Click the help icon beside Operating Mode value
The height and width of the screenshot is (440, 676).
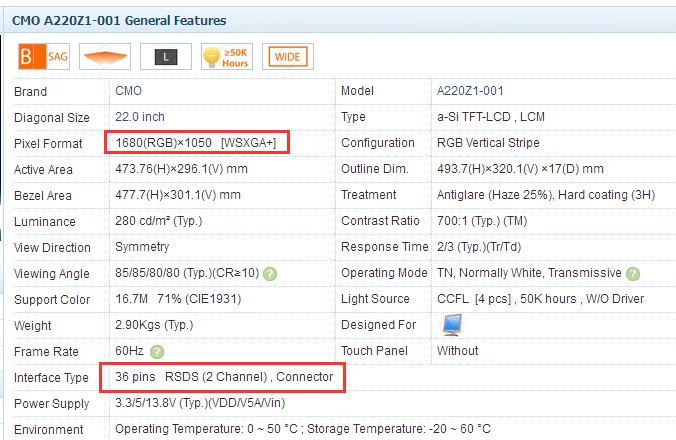tap(633, 274)
